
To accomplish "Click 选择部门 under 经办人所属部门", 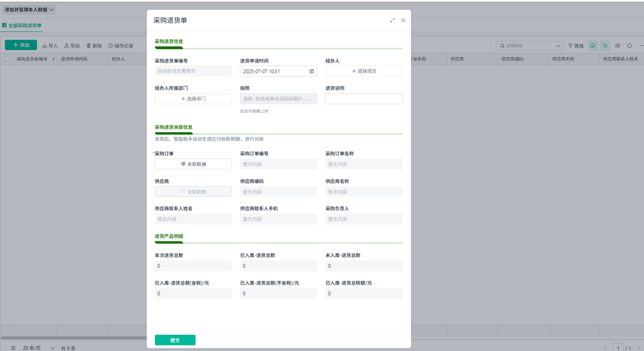I will point(193,99).
